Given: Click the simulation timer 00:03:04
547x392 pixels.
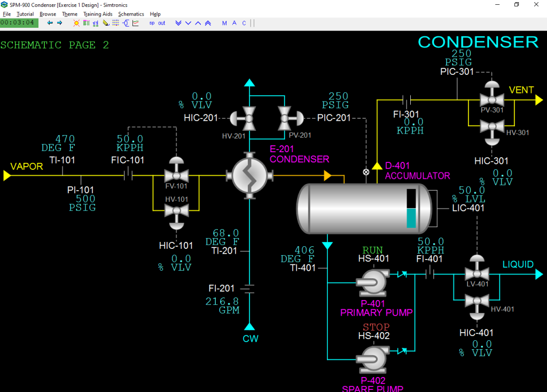Looking at the screenshot, I should (x=19, y=22).
